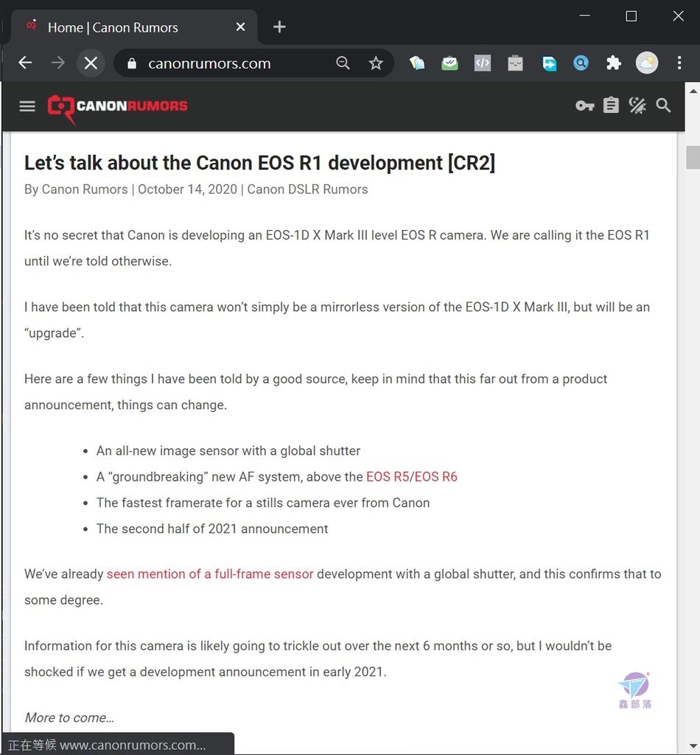The height and width of the screenshot is (755, 700).
Task: Open the paper documents extension icon
Action: pos(416,63)
